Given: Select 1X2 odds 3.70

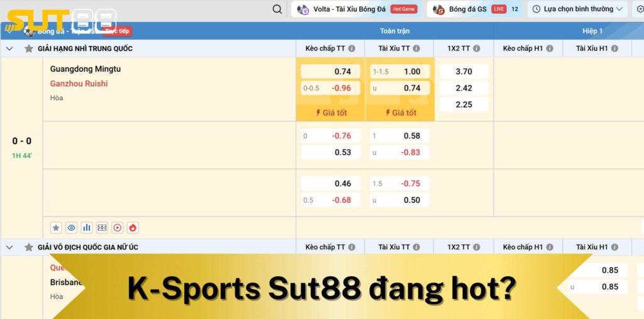Looking at the screenshot, I should click(464, 72).
